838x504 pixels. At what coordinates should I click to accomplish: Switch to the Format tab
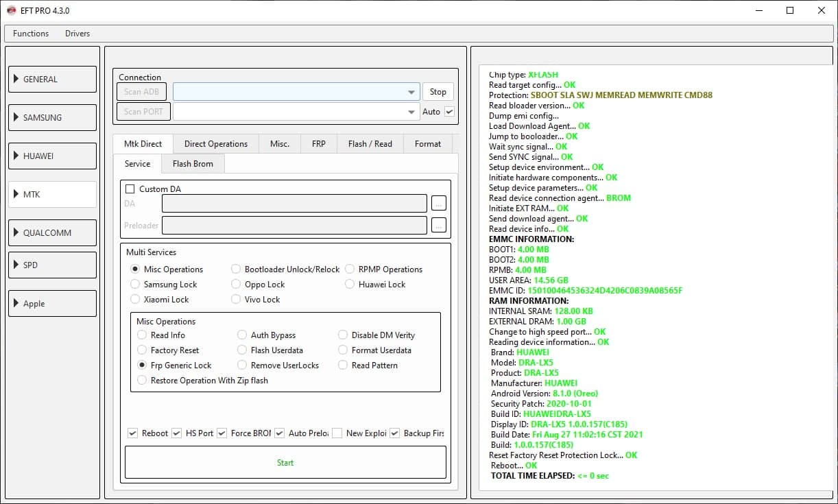pyautogui.click(x=428, y=144)
